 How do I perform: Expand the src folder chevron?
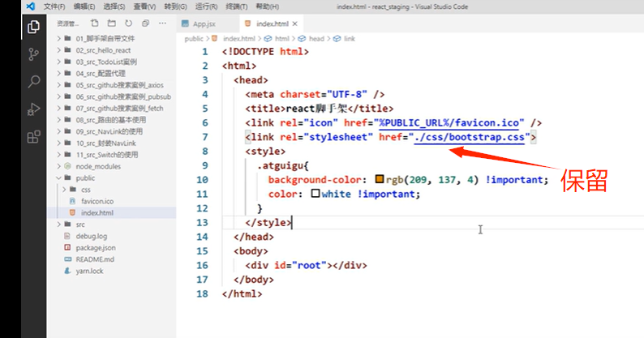click(58, 225)
